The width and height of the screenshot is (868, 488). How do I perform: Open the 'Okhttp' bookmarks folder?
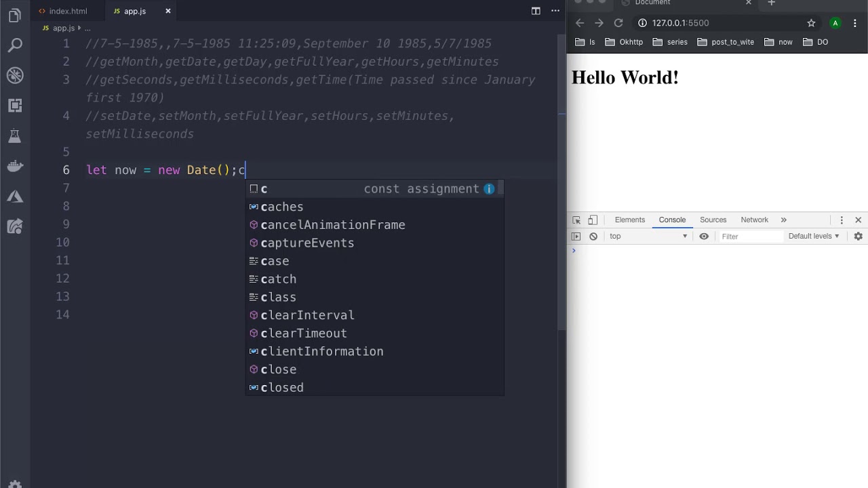pyautogui.click(x=624, y=42)
